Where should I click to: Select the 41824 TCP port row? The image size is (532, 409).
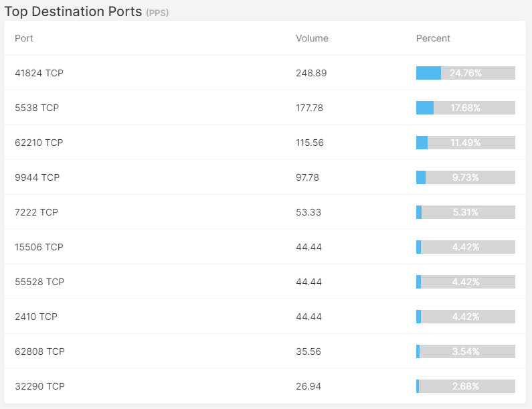(x=265, y=73)
